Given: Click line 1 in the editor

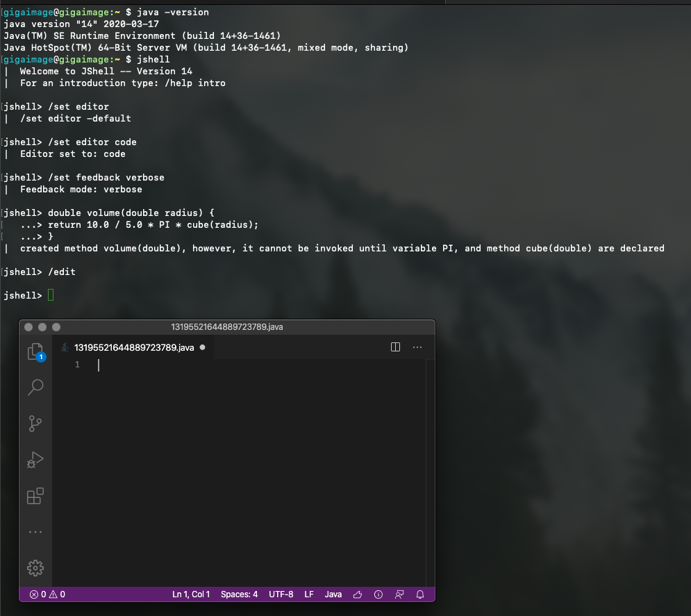Looking at the screenshot, I should tap(139, 364).
